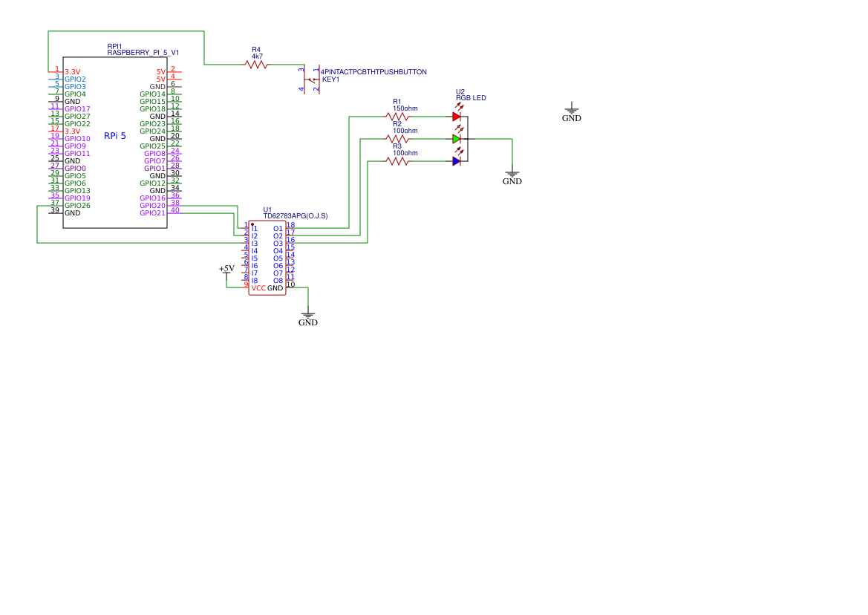The image size is (868, 615).
Task: Select the green LED diode symbol
Action: 457,139
